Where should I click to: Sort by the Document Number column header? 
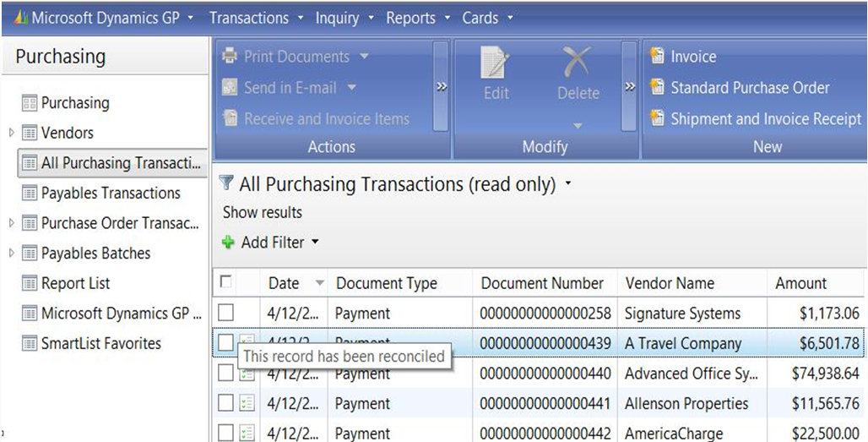point(542,283)
